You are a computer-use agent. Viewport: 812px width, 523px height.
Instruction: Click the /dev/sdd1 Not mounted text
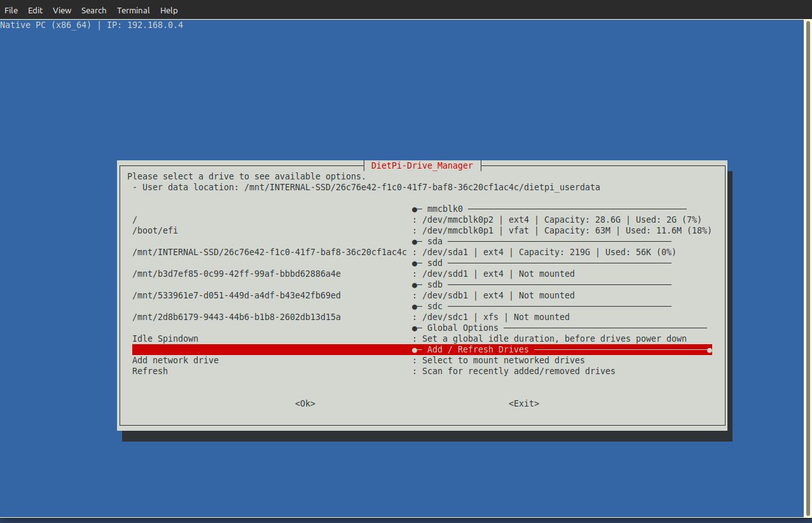[499, 274]
